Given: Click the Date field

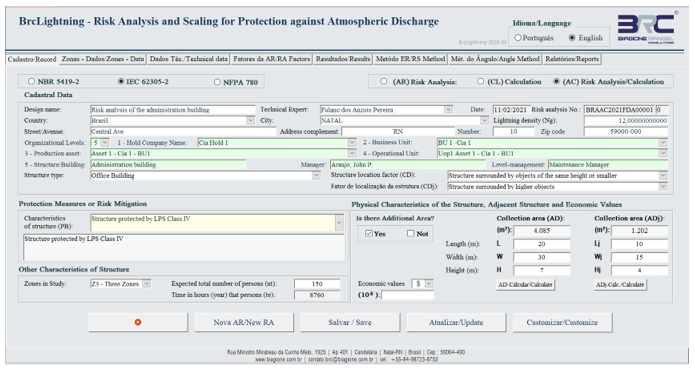Looking at the screenshot, I should pos(511,109).
